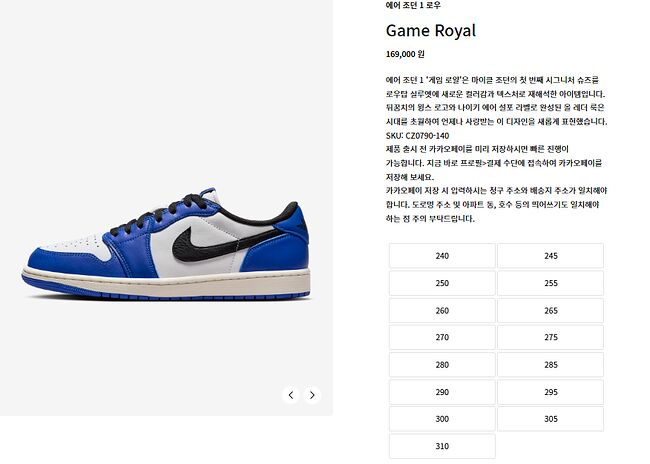Choose the largest size 310
The image size is (650, 464).
(x=442, y=447)
